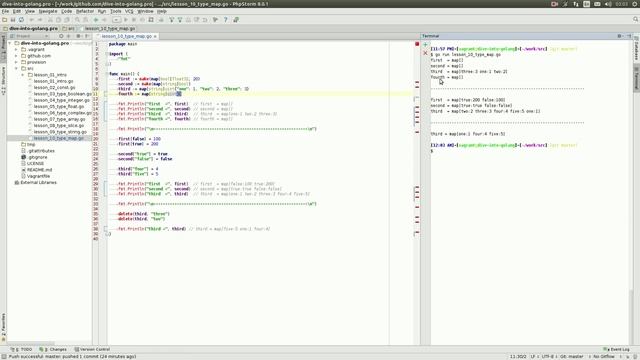Toggle the Favorites side panel

3,327
